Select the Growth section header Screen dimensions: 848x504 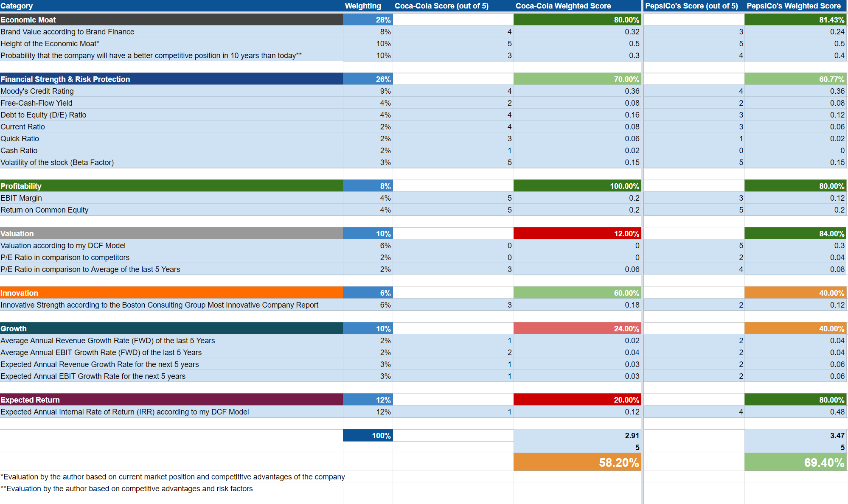point(171,328)
